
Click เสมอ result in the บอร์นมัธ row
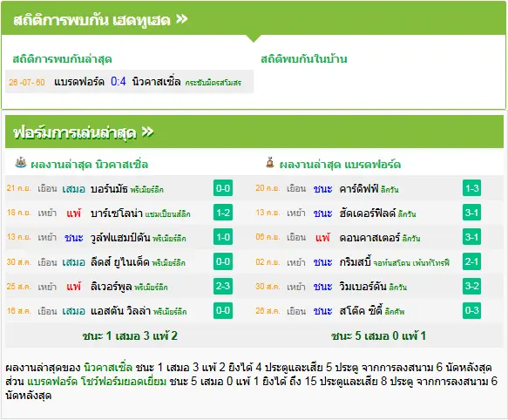point(73,188)
